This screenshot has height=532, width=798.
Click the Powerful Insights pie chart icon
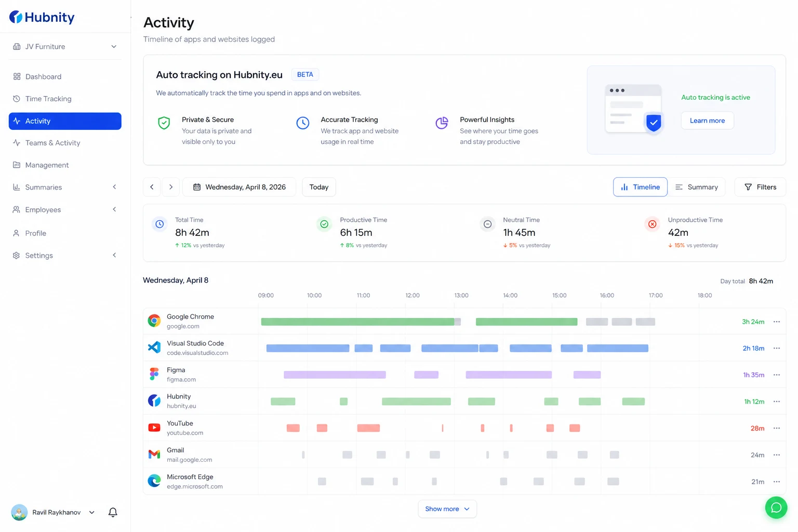(x=442, y=123)
